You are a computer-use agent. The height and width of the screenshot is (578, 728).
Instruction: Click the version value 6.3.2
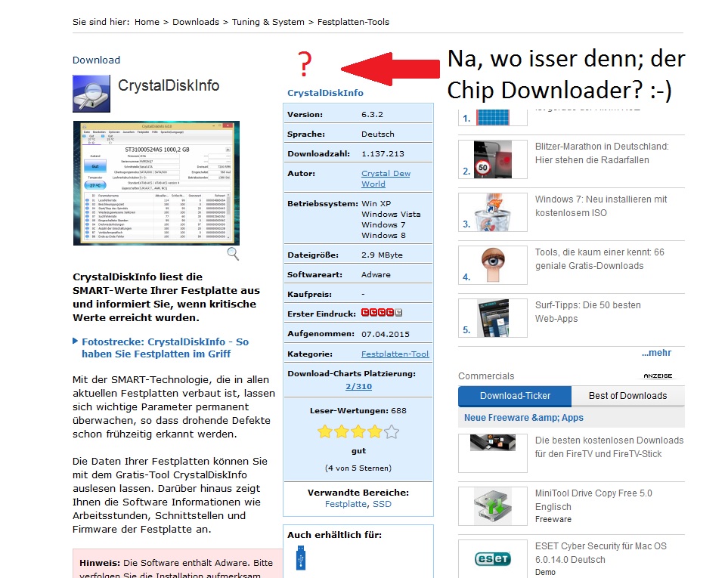373,114
